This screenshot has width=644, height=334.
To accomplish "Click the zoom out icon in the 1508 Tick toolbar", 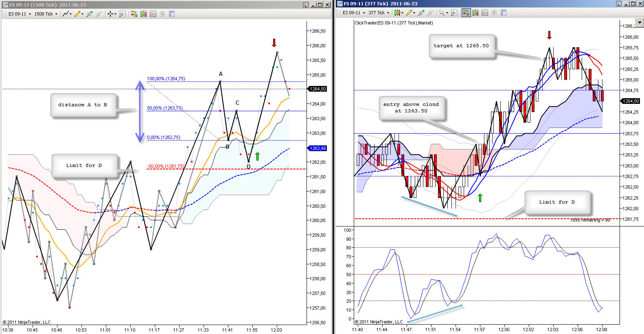I will 99,14.
